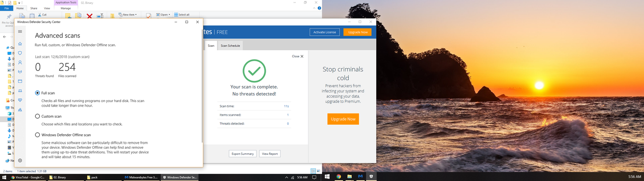
Task: Click Scan time 11s value row
Action: coord(254,107)
